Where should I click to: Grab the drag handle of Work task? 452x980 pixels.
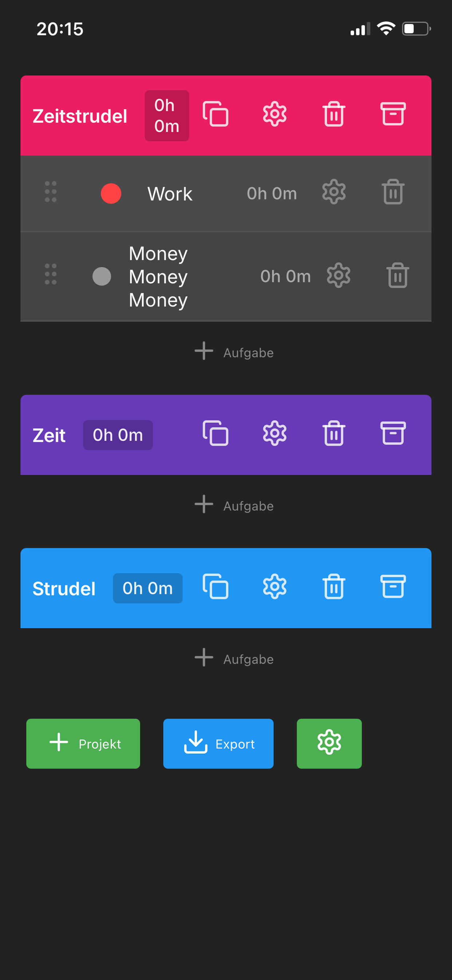pos(51,192)
